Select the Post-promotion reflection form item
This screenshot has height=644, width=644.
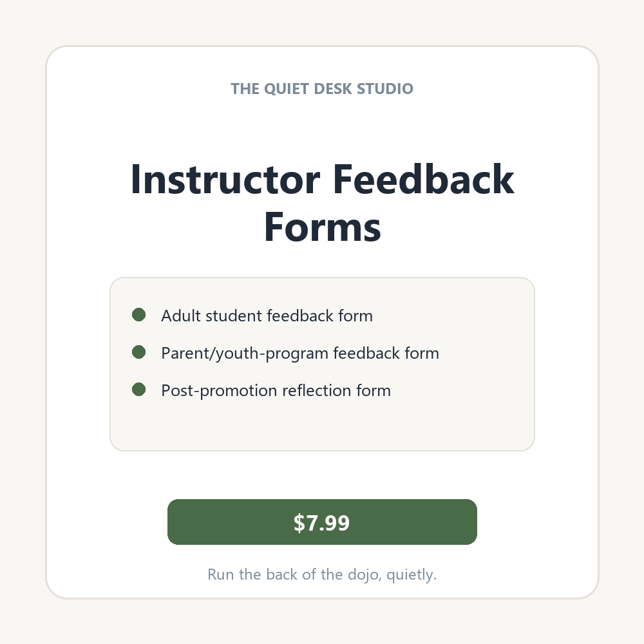click(276, 391)
